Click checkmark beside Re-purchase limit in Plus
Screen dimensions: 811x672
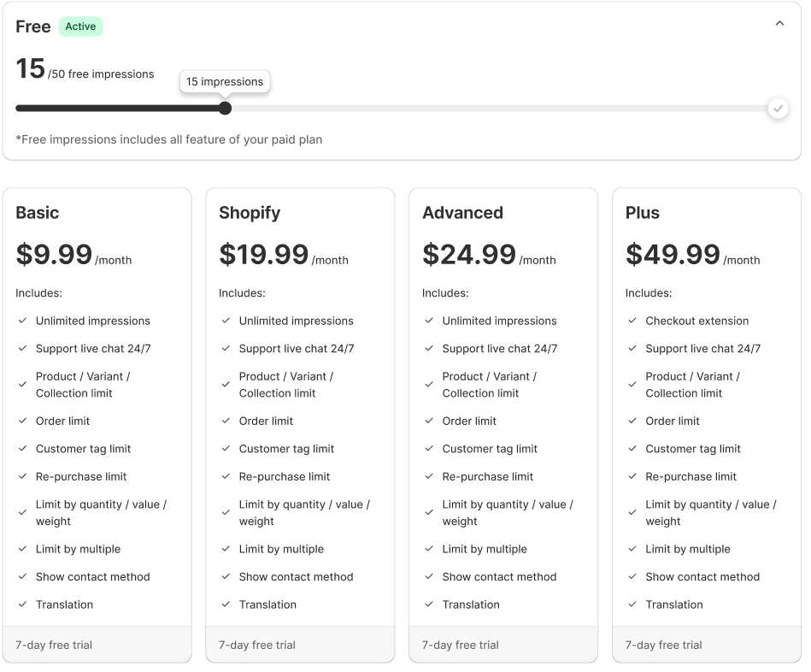pos(632,476)
